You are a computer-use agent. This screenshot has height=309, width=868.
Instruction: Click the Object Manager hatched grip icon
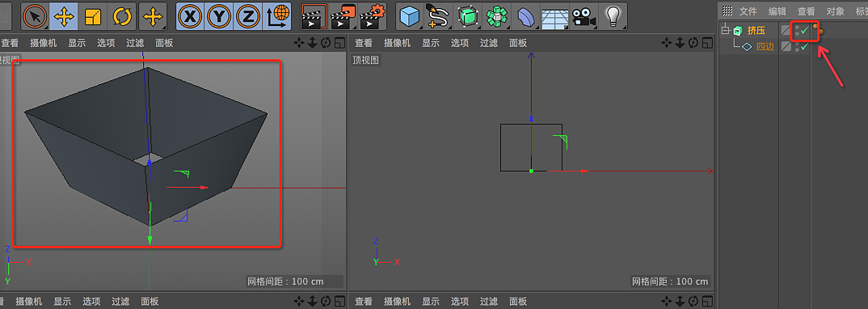(x=728, y=11)
